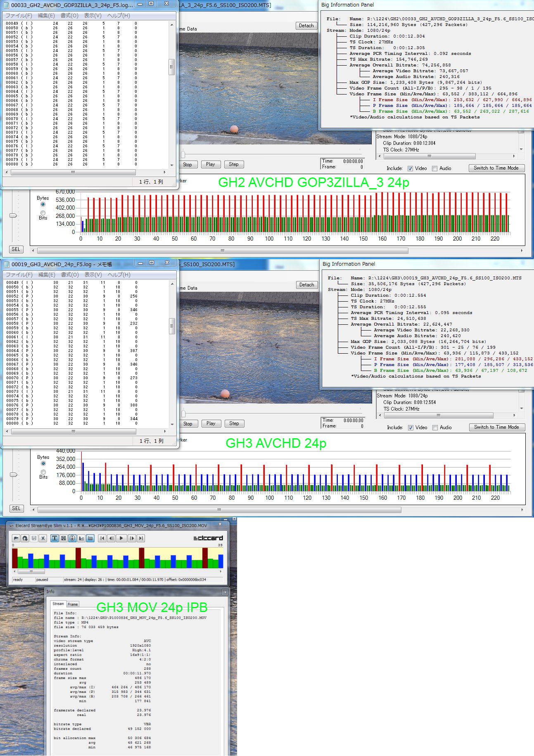The image size is (534, 756).
Task: Toggle the bar chart view icon in Elecard toolbar
Action: [x=81, y=538]
